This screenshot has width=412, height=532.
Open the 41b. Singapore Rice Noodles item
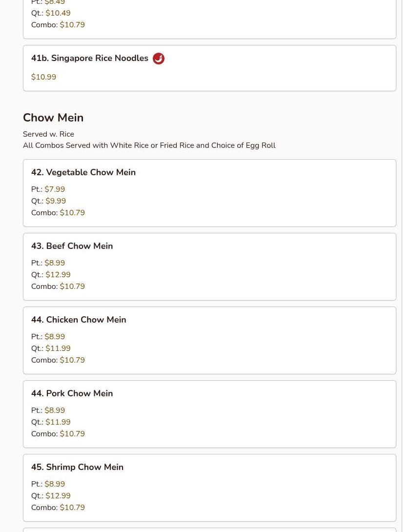[209, 68]
